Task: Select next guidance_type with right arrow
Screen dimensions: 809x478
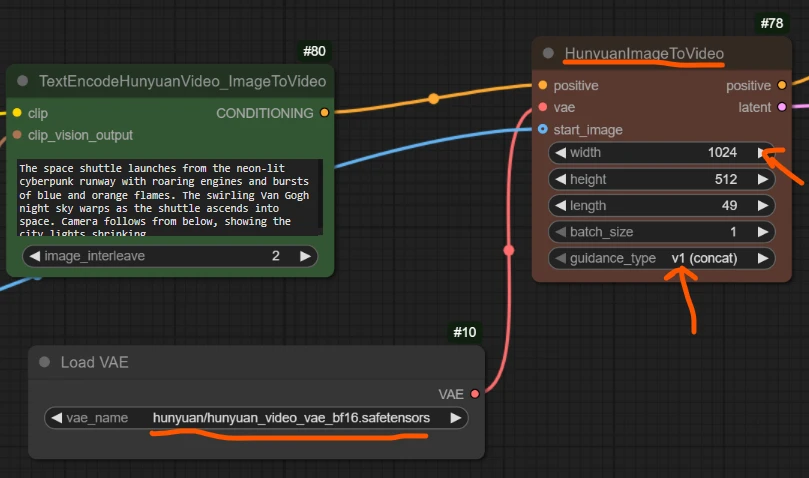Action: [763, 259]
